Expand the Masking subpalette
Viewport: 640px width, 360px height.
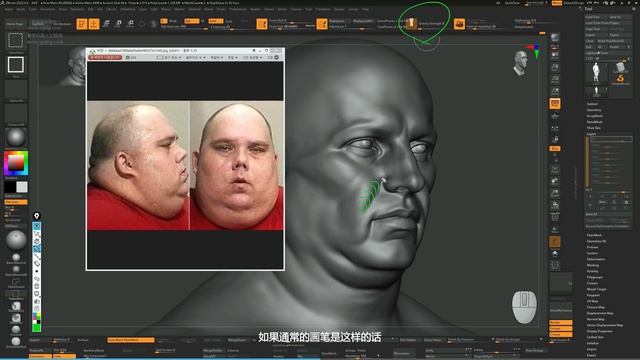pyautogui.click(x=593, y=265)
